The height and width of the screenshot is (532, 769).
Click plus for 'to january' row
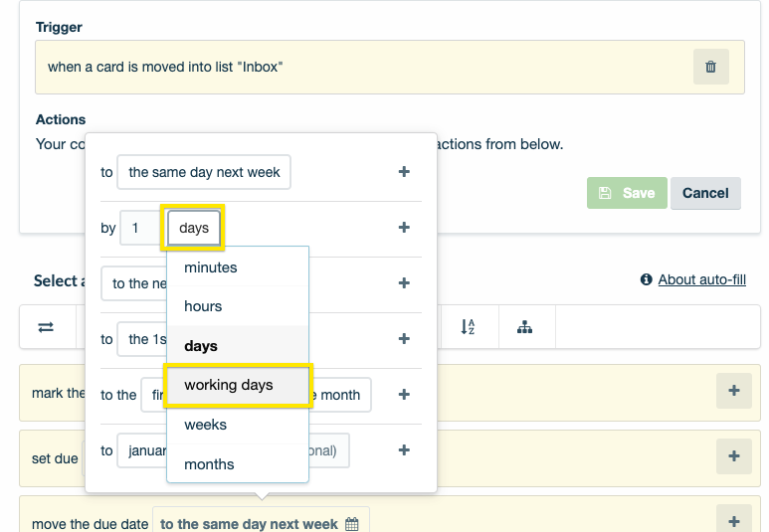[404, 450]
